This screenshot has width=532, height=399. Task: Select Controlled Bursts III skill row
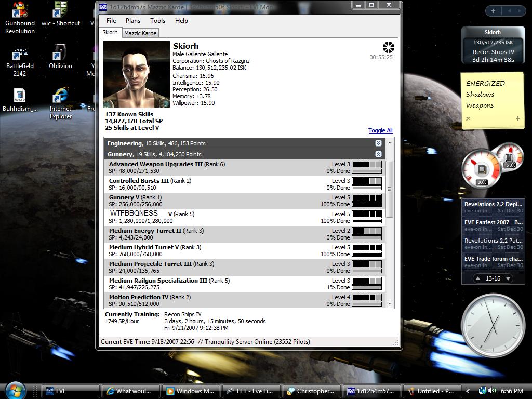[x=245, y=184]
